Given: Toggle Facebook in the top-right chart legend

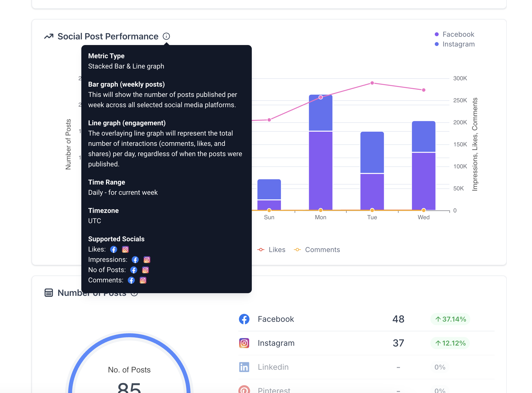Looking at the screenshot, I should click(x=458, y=34).
